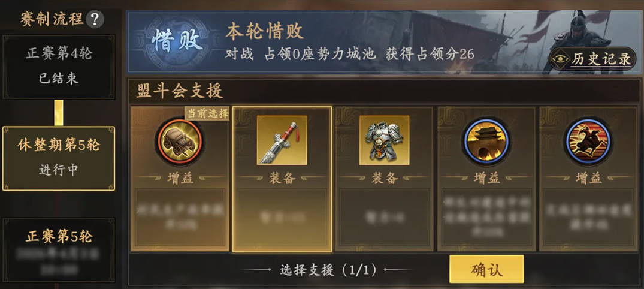Open help for 赛制流程 question mark
Viewport: 644px width, 289px height.
click(95, 19)
